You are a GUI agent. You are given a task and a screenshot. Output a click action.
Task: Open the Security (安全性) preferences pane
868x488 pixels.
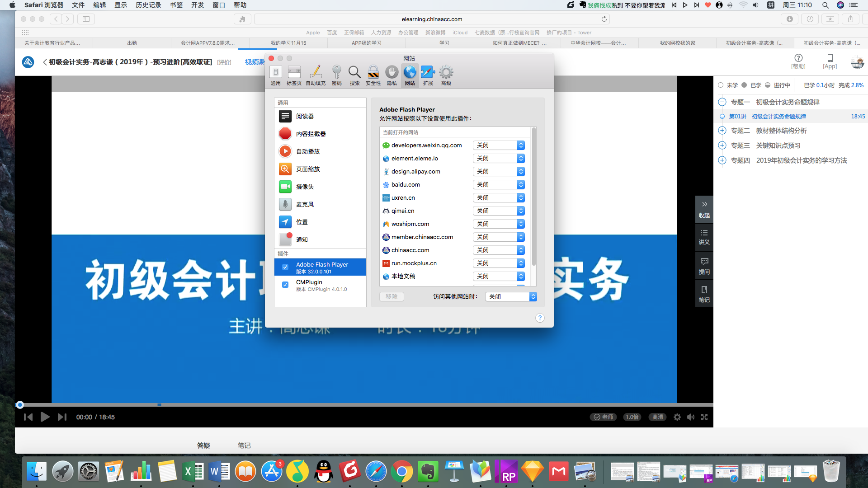(373, 75)
